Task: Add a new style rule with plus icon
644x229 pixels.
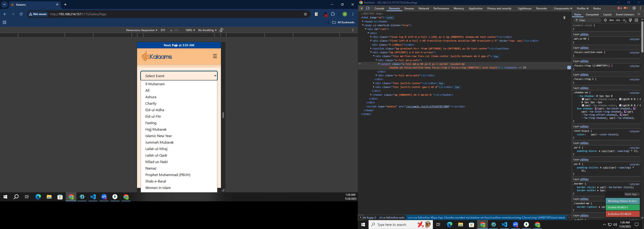Action: click(x=624, y=20)
